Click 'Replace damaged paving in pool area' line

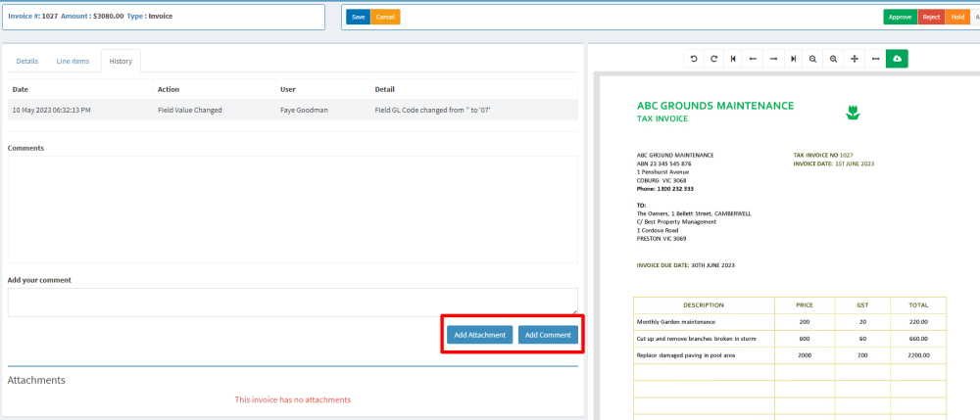pyautogui.click(x=686, y=355)
